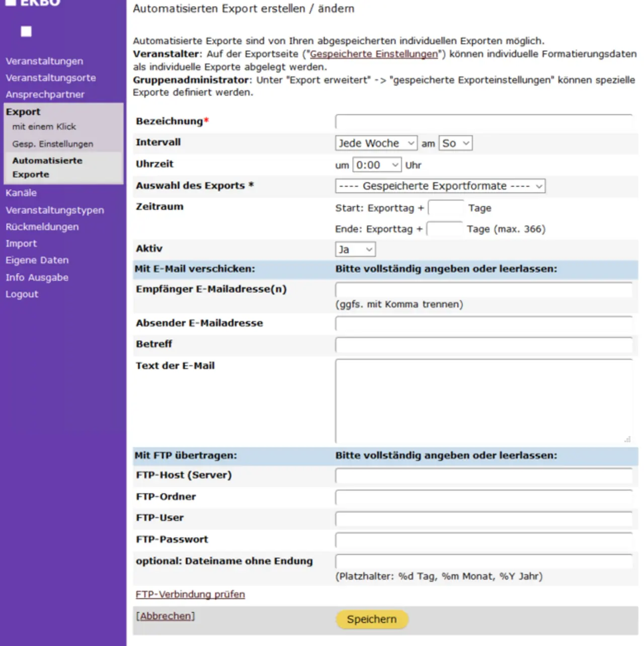Open 'mit einem Klick' export submenu
The width and height of the screenshot is (644, 646).
pyautogui.click(x=44, y=127)
